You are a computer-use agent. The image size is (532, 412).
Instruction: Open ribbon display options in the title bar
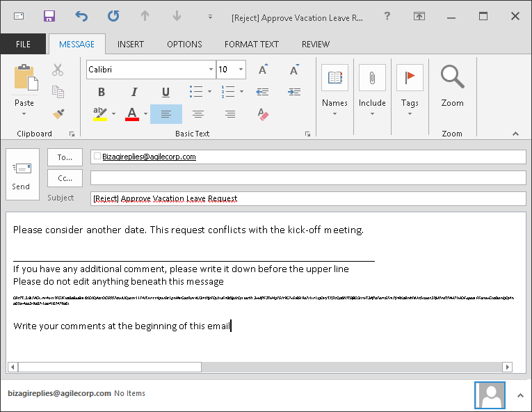click(419, 16)
